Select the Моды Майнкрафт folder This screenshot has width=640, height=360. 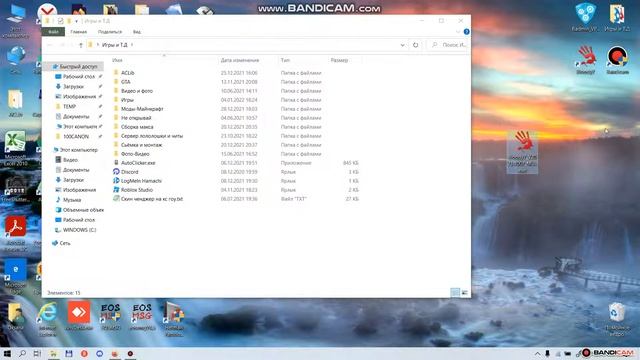point(142,109)
